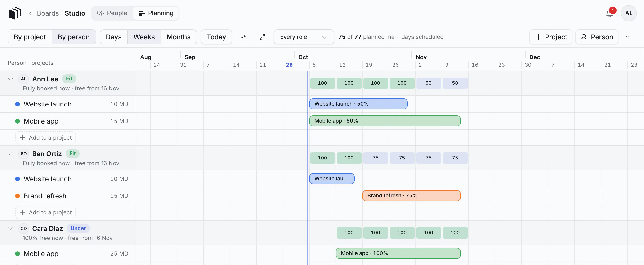
Task: Collapse all rows with the inward arrows icon
Action: (243, 37)
